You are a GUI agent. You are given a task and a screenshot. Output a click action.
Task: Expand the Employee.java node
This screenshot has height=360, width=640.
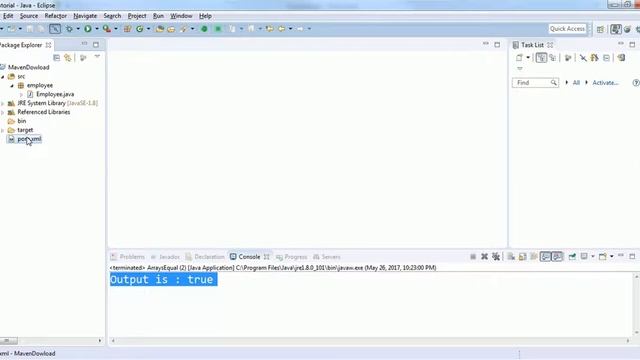click(x=21, y=94)
